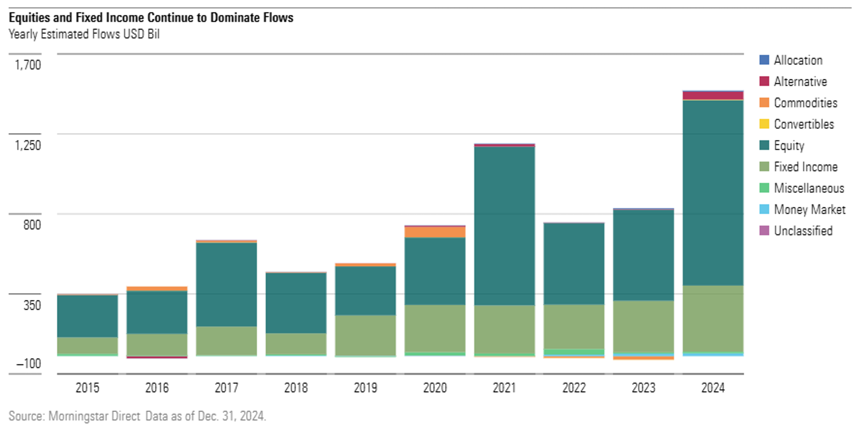Click the Alternative crimson legend swatch
The width and height of the screenshot is (868, 431).
click(764, 81)
